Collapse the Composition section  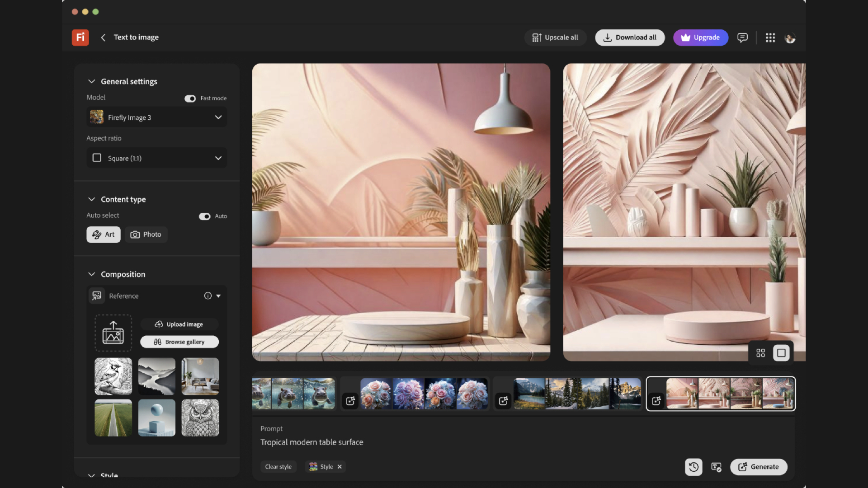pyautogui.click(x=91, y=274)
